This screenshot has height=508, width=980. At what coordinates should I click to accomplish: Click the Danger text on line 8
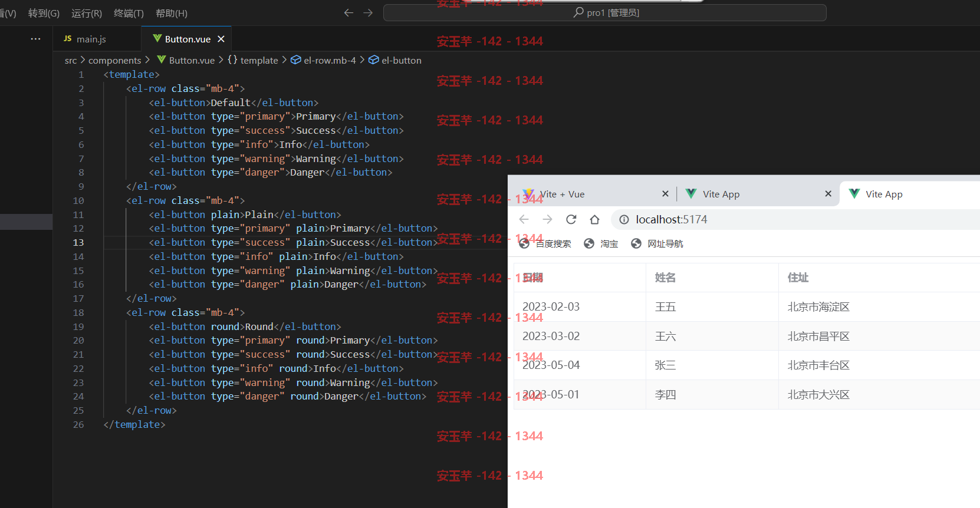(307, 172)
